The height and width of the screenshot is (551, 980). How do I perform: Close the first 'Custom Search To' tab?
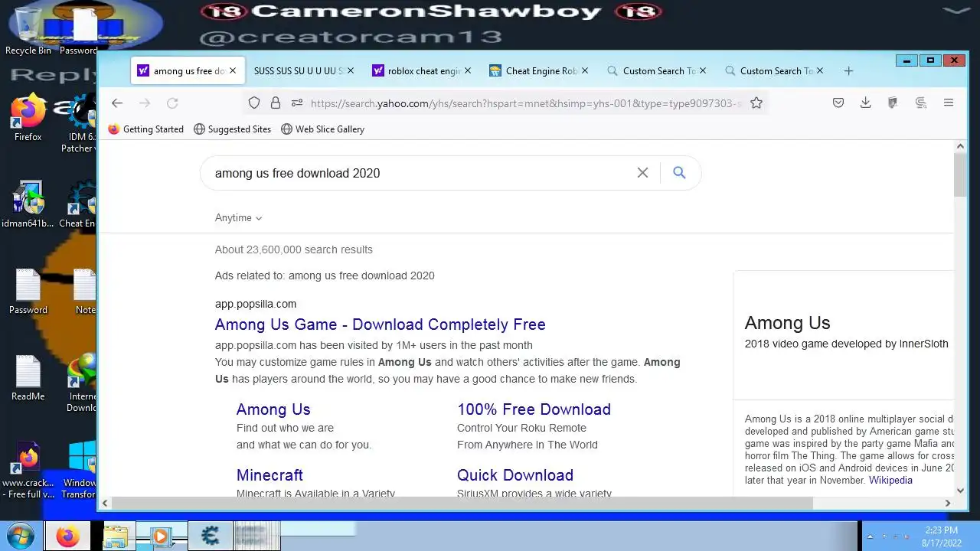coord(702,71)
